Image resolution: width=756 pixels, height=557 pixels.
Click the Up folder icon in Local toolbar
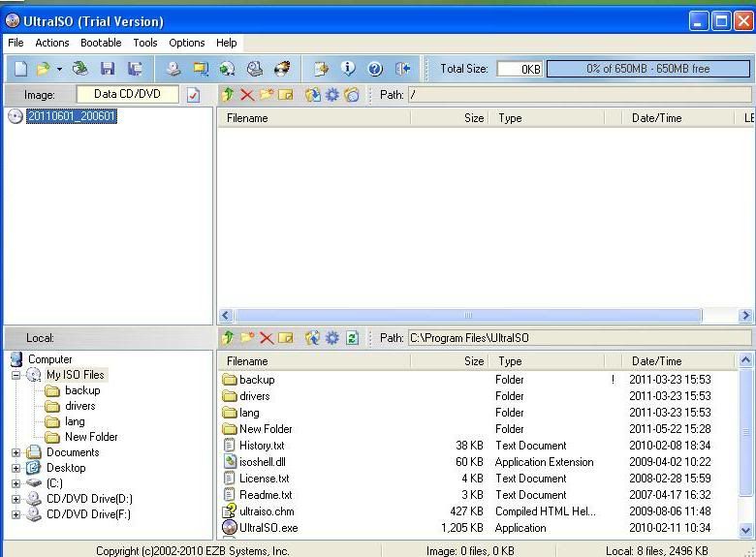click(228, 338)
